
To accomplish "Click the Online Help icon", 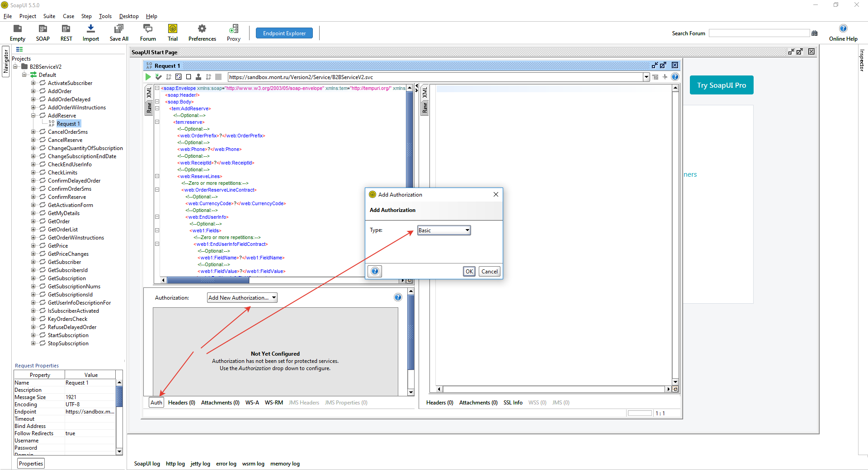I will (843, 29).
